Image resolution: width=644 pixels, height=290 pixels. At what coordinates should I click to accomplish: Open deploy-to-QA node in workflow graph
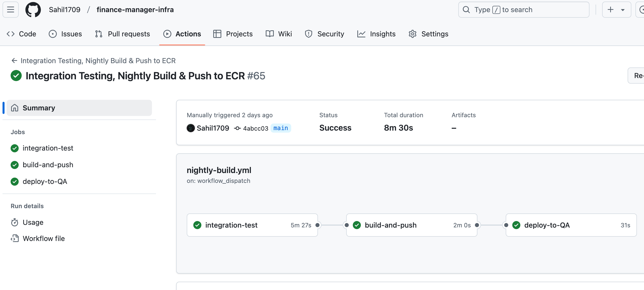click(x=571, y=225)
